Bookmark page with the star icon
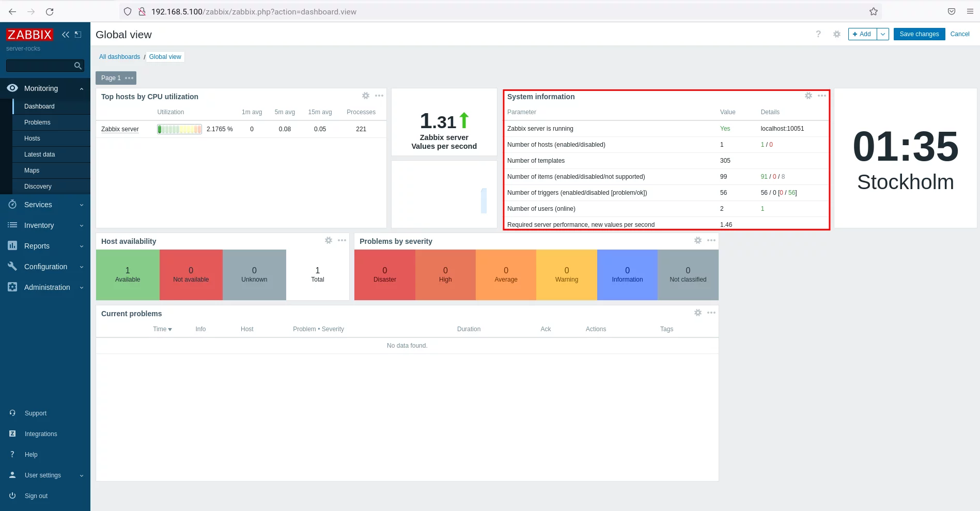 click(874, 11)
